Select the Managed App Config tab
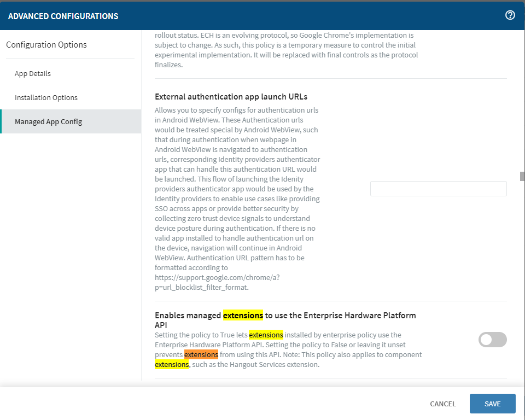Image resolution: width=525 pixels, height=420 pixels. pyautogui.click(x=48, y=121)
